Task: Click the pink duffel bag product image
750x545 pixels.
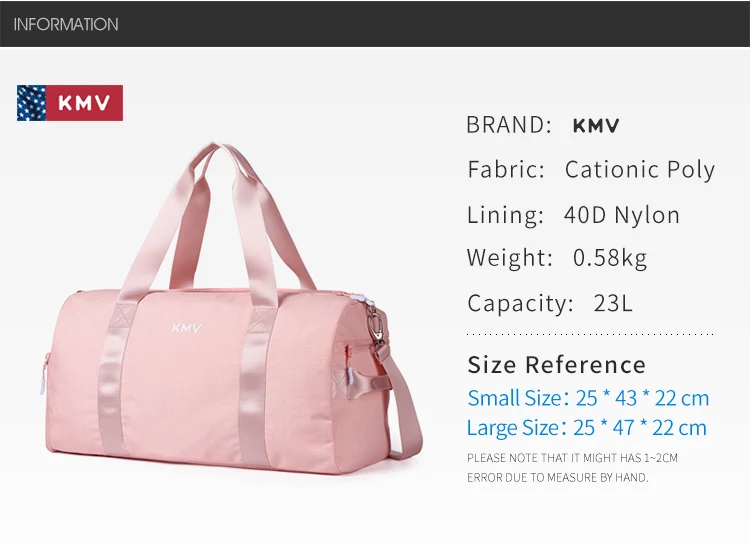Action: [233, 309]
